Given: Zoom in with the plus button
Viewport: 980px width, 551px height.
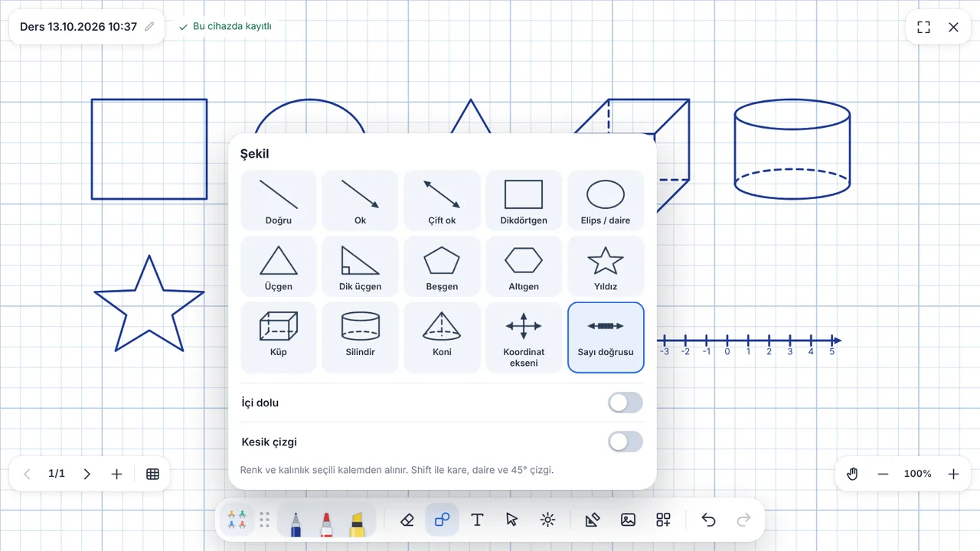Looking at the screenshot, I should [953, 474].
